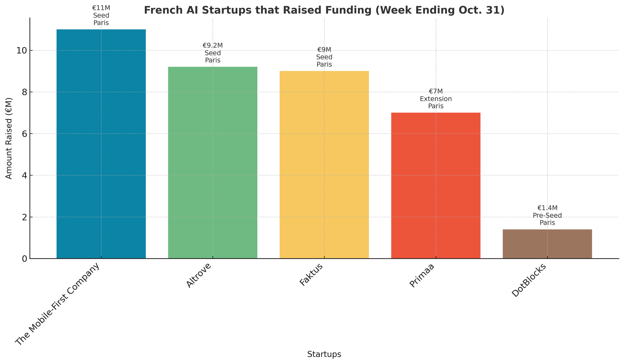624x364 pixels.
Task: Click the chart title about French AI Startups
Action: click(324, 10)
